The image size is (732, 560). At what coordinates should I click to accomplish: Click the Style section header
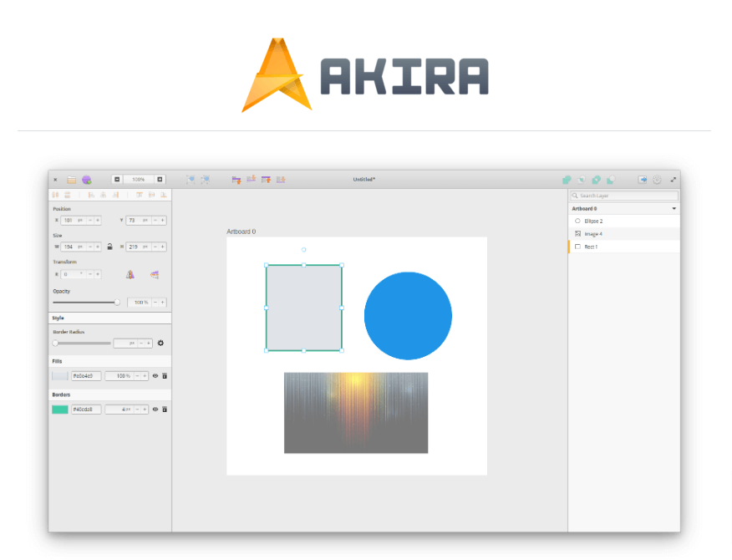tap(109, 318)
